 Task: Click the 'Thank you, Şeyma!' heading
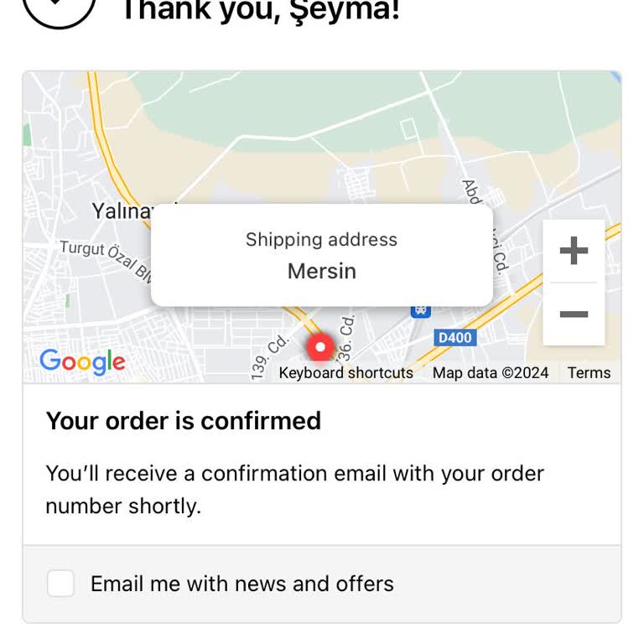(x=260, y=10)
